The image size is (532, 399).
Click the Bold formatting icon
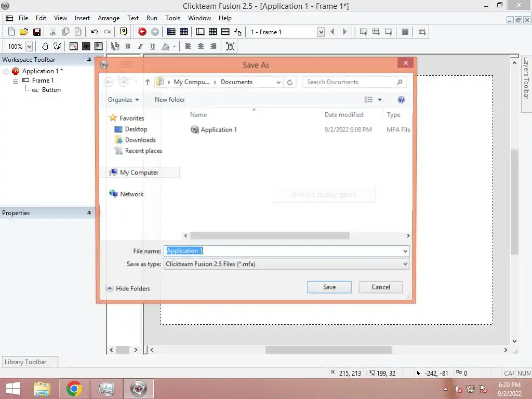point(128,46)
